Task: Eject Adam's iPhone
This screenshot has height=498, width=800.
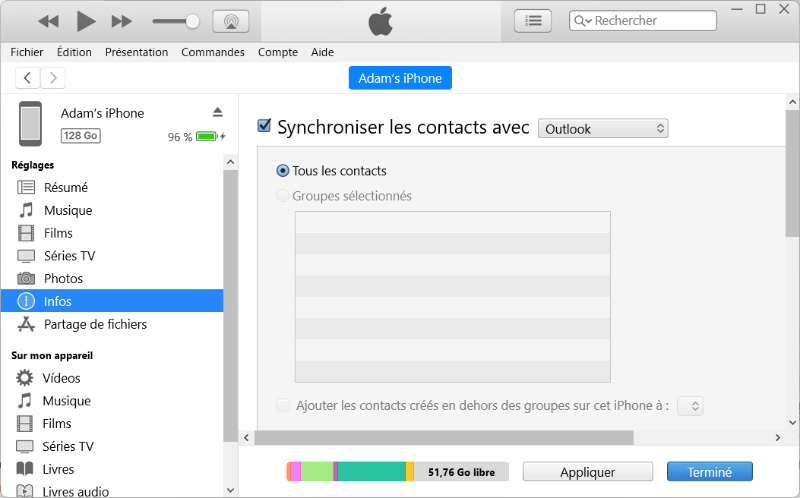Action: click(x=218, y=112)
